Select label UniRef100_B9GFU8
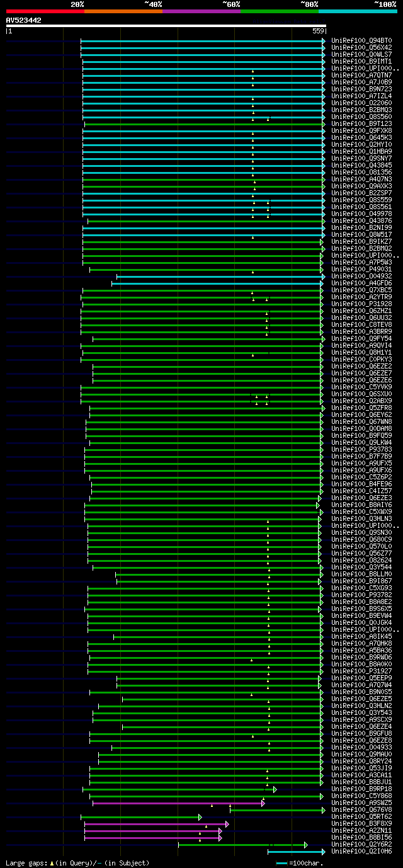Screen dimensions: 403x868 tap(361, 734)
